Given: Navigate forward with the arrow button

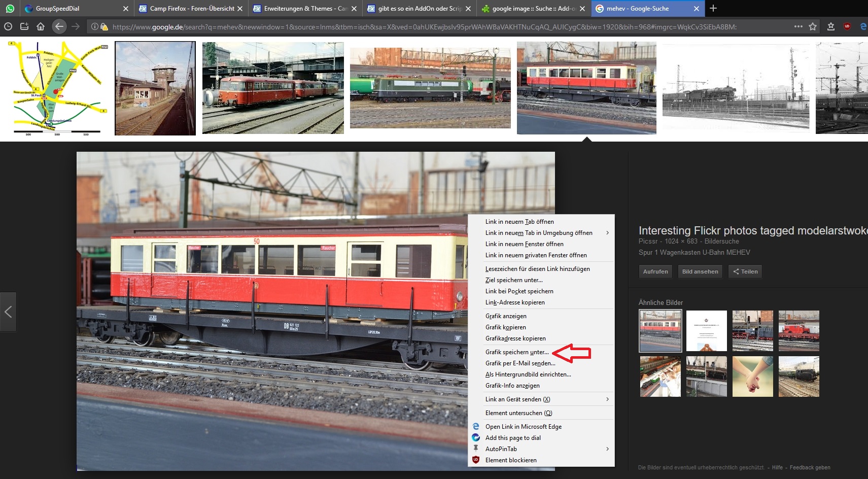Looking at the screenshot, I should click(x=76, y=26).
